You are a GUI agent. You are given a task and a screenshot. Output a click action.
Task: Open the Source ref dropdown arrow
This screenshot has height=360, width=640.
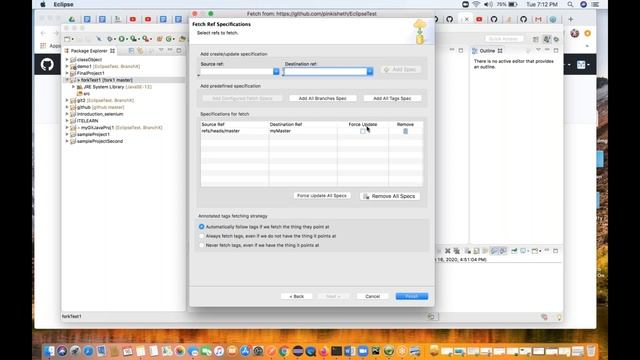[x=276, y=71]
